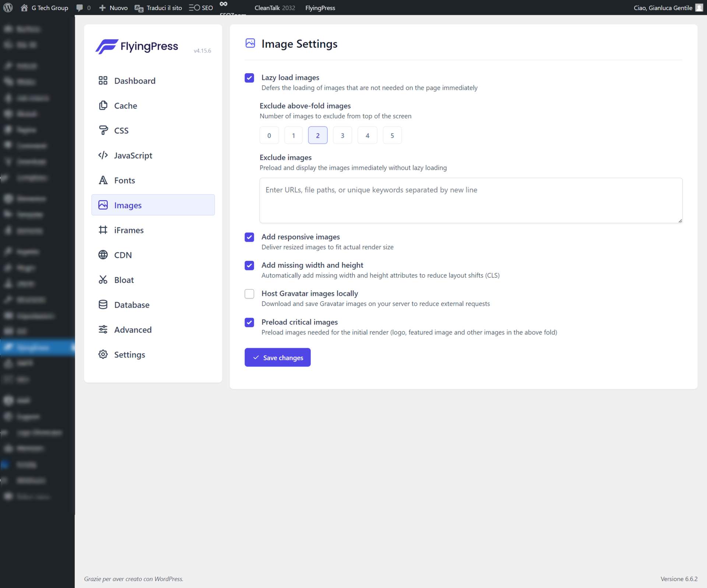
Task: Disable Lazy load images checkbox
Action: pyautogui.click(x=249, y=78)
